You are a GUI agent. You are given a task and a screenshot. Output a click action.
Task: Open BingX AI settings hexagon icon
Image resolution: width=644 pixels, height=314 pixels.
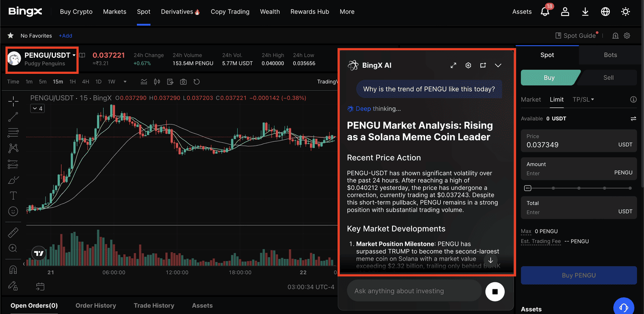(468, 65)
